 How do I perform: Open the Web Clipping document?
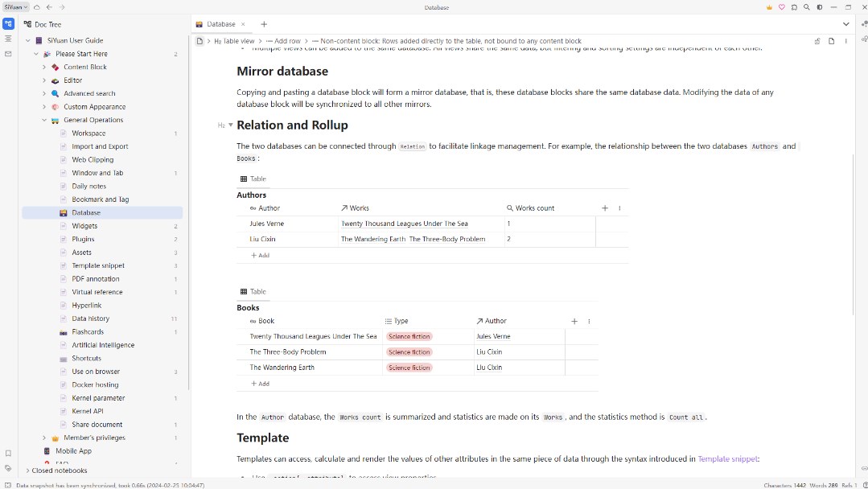click(93, 160)
